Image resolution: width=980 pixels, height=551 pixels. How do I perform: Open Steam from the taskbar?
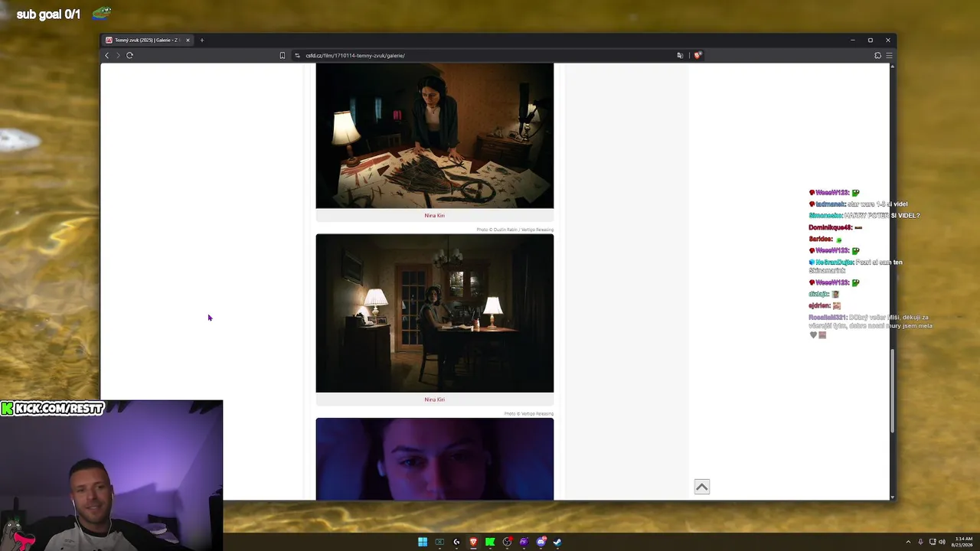(557, 542)
